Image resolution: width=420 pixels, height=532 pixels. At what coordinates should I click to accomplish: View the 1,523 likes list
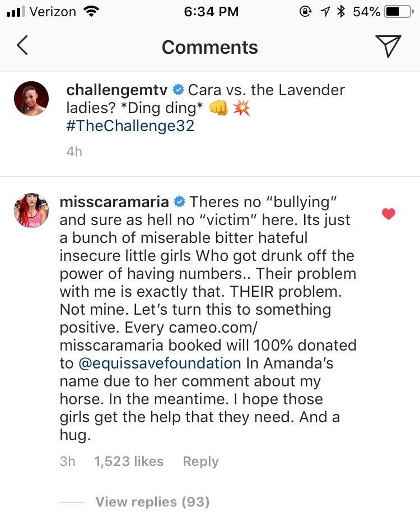(x=129, y=461)
